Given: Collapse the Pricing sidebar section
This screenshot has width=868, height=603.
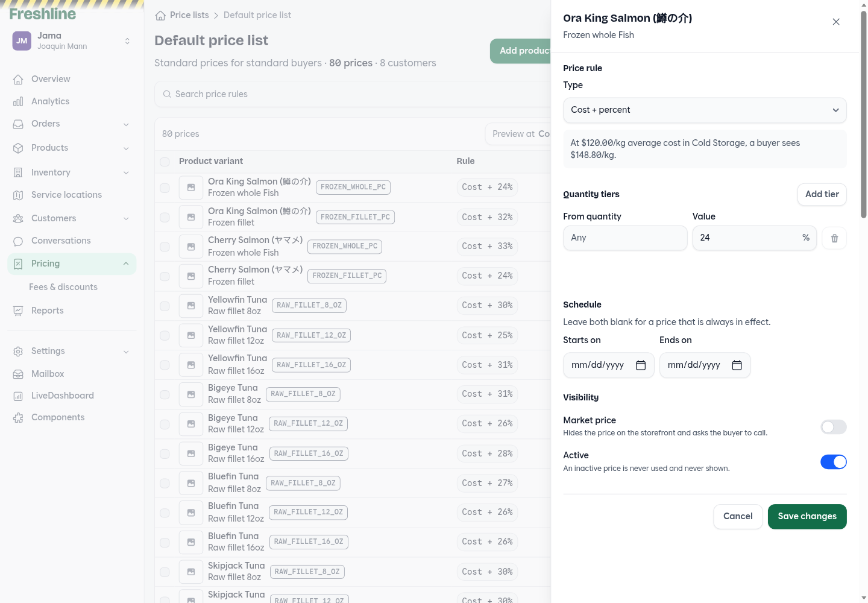Looking at the screenshot, I should [72, 264].
